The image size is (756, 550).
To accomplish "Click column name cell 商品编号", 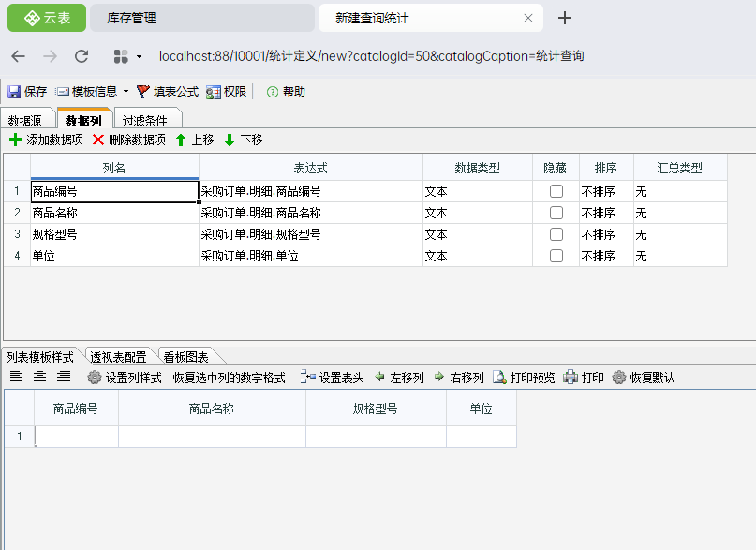I will coord(114,191).
